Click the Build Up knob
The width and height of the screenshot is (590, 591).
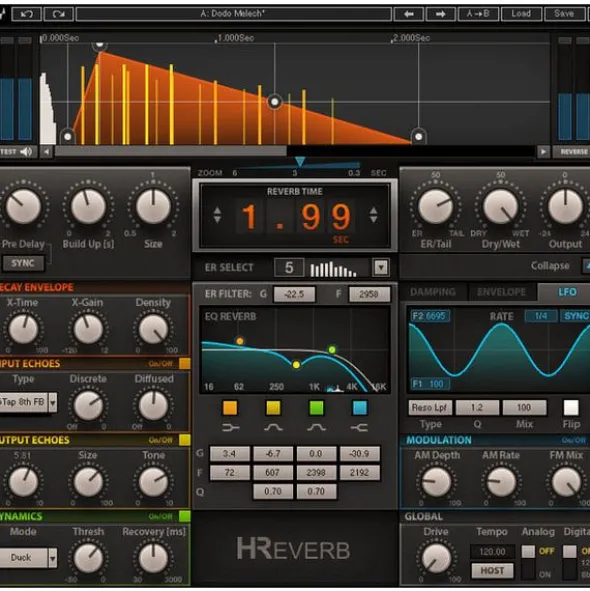(x=88, y=207)
